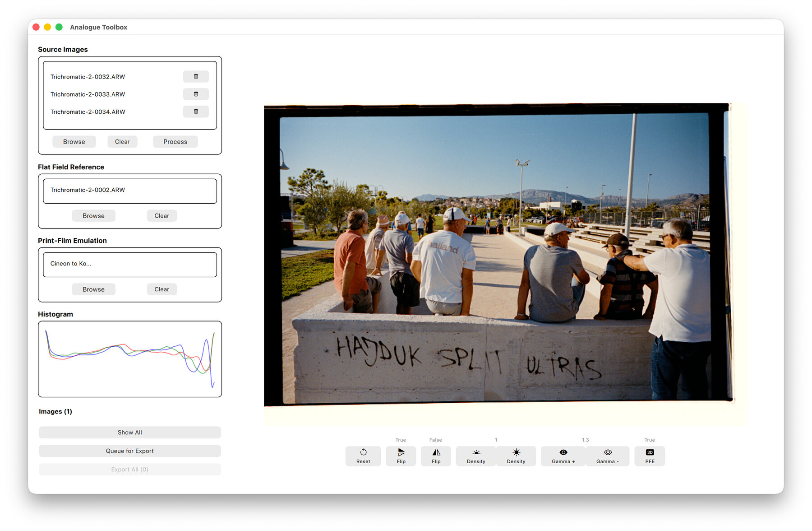Select the Cineon to Ko... emulation field
The height and width of the screenshot is (531, 812).
[x=130, y=264]
